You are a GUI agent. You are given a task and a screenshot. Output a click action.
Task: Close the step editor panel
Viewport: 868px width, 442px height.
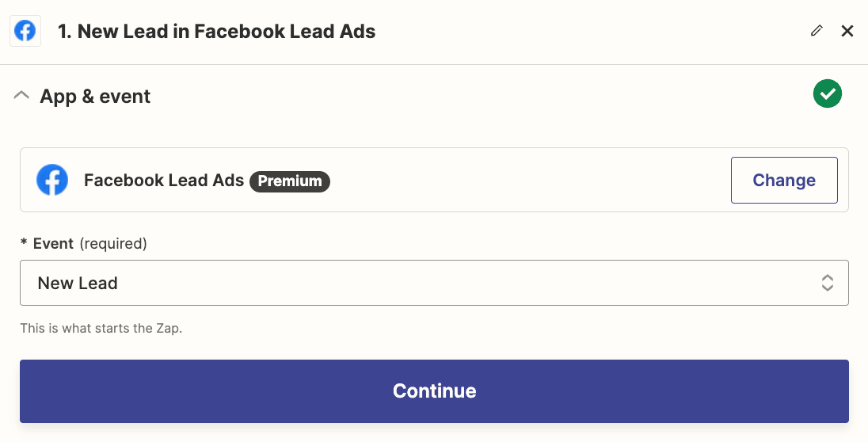click(847, 32)
